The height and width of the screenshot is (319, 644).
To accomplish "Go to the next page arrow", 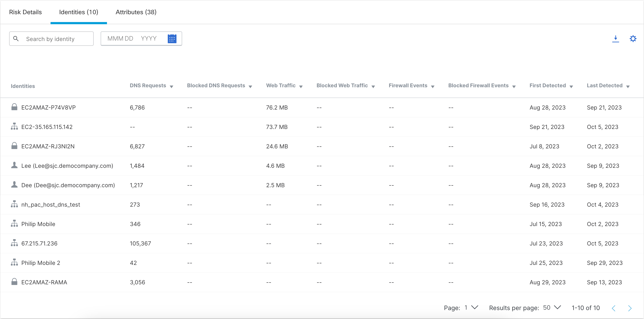I will tap(630, 308).
